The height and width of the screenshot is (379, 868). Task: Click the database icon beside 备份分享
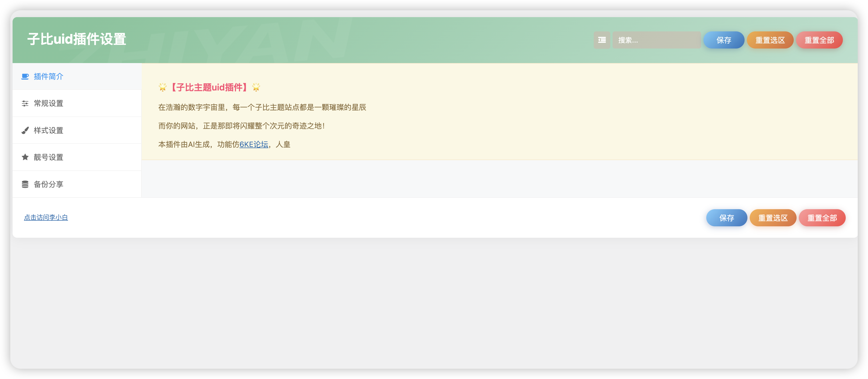25,184
